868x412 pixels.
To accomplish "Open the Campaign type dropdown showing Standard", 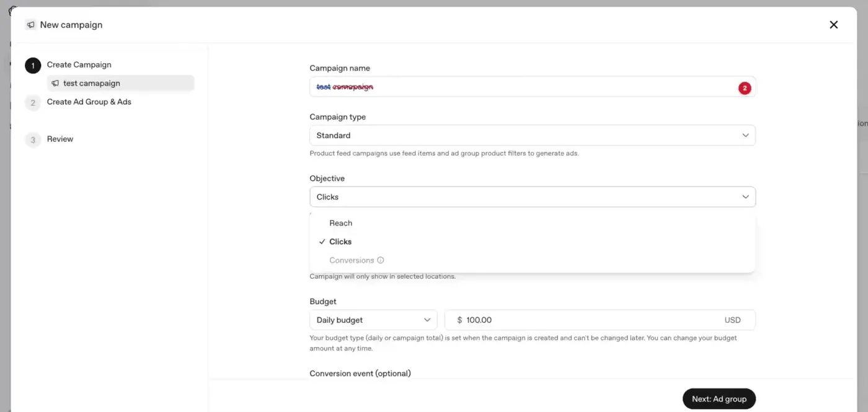I will click(533, 135).
